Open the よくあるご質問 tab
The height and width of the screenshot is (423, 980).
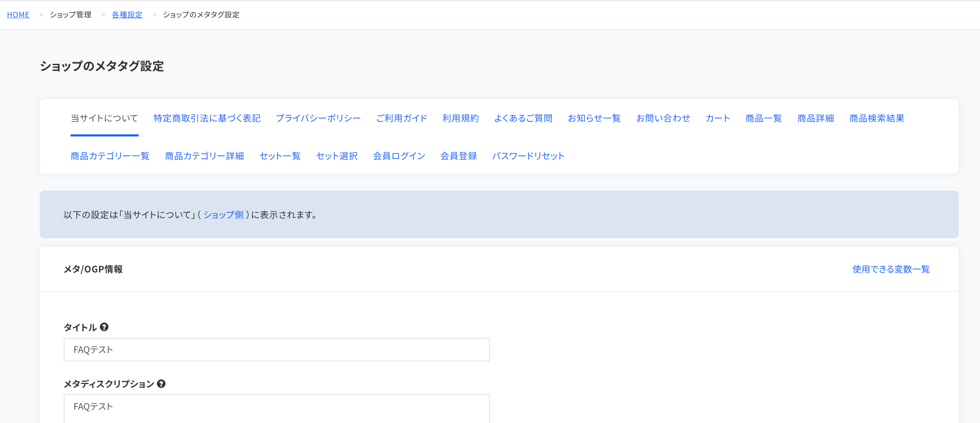pyautogui.click(x=523, y=118)
